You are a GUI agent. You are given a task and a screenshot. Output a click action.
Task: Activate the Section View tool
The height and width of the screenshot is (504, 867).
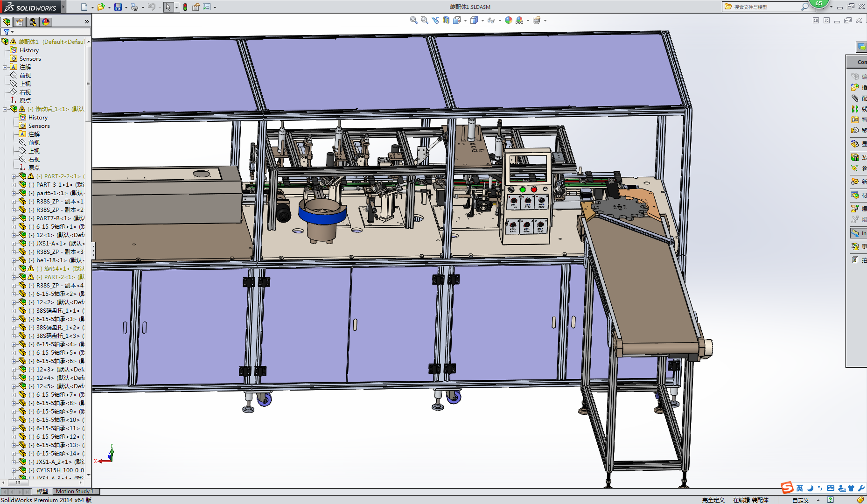[446, 20]
